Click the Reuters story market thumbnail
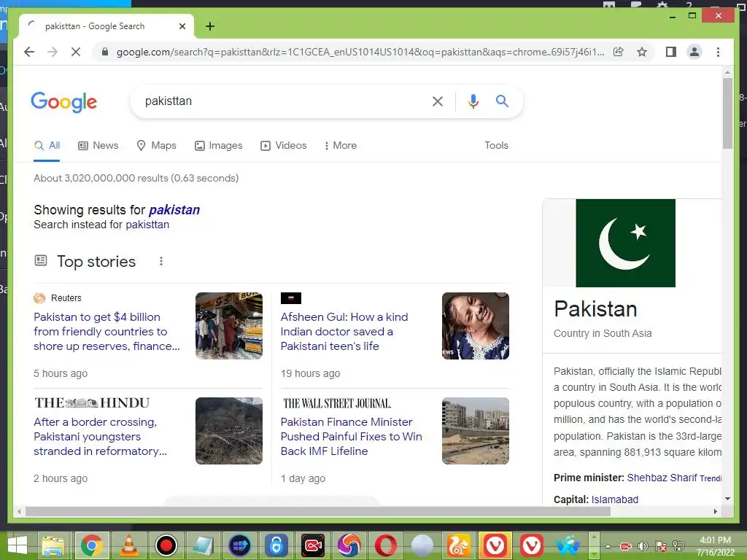 pyautogui.click(x=228, y=326)
